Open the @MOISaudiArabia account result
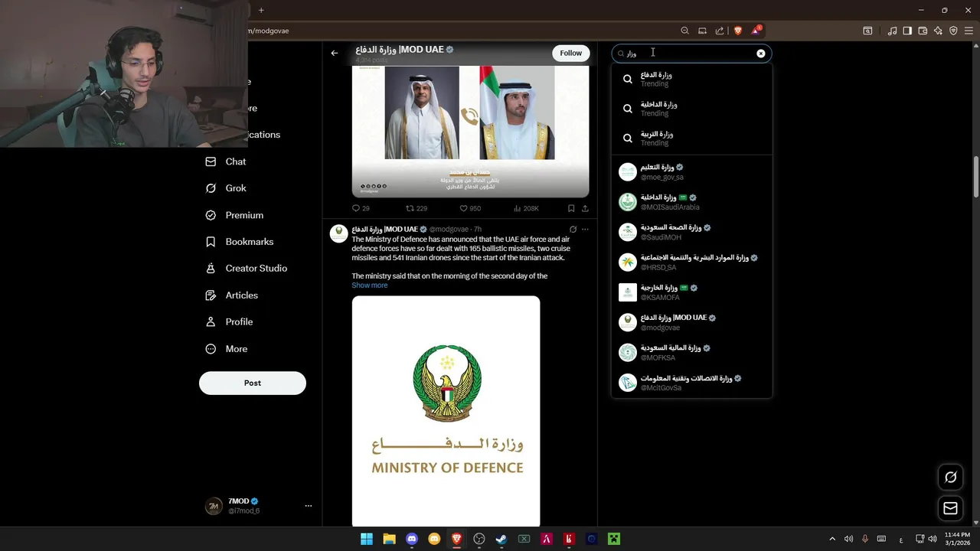The image size is (980, 551). pyautogui.click(x=691, y=202)
